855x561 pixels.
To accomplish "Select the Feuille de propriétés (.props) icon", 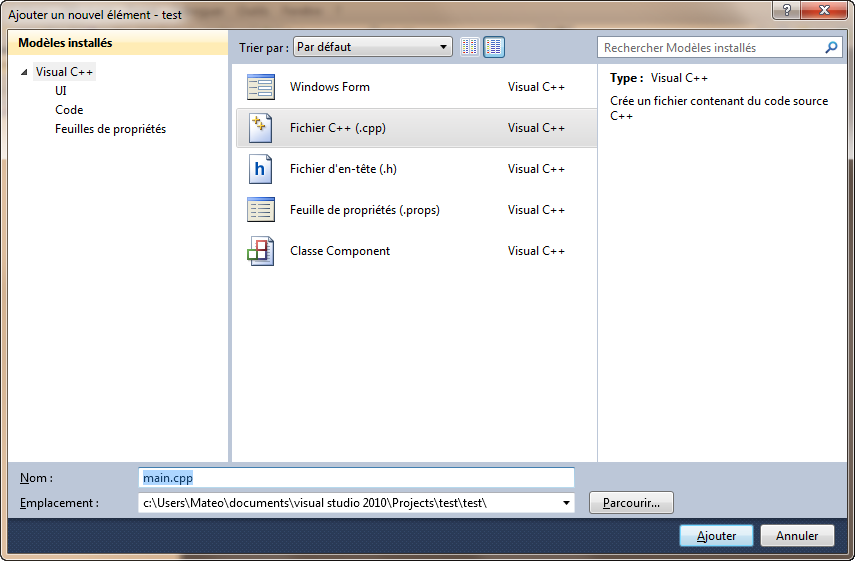I will pyautogui.click(x=260, y=210).
